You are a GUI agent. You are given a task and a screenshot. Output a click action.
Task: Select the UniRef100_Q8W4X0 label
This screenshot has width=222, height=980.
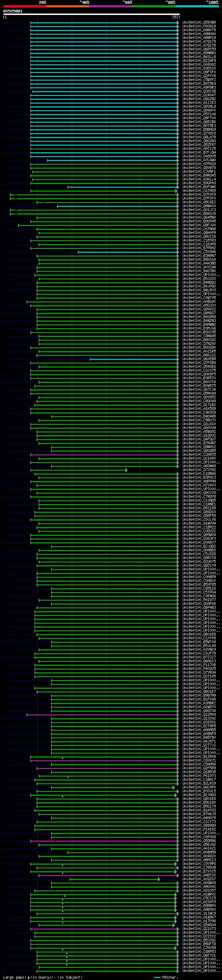[x=199, y=206]
